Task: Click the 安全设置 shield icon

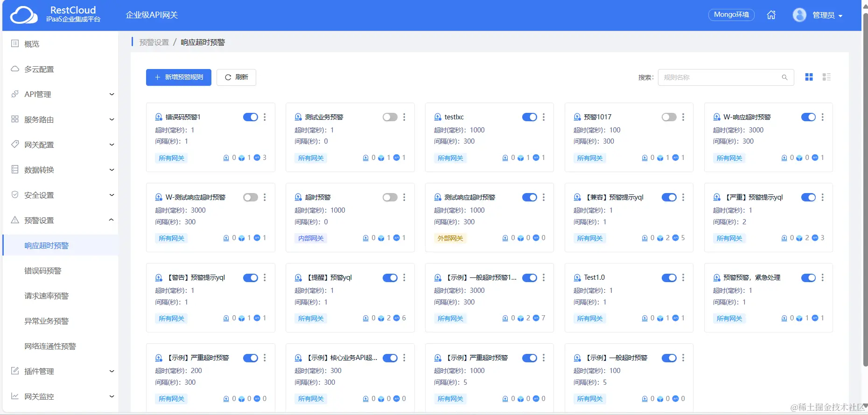Action: coord(15,195)
